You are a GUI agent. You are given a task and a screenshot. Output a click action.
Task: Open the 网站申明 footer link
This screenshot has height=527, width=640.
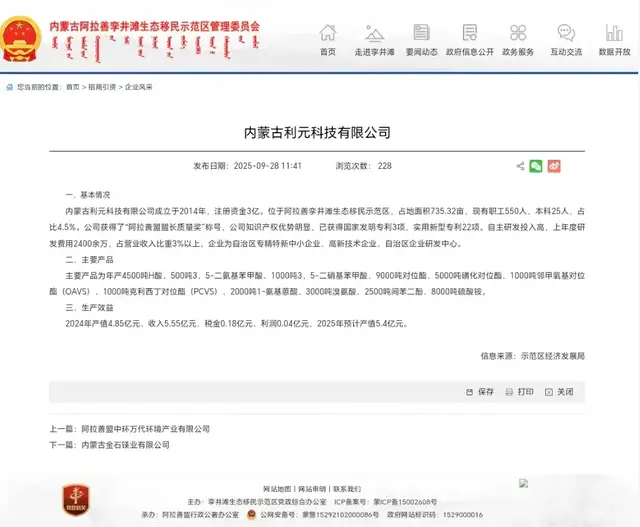(x=312, y=489)
